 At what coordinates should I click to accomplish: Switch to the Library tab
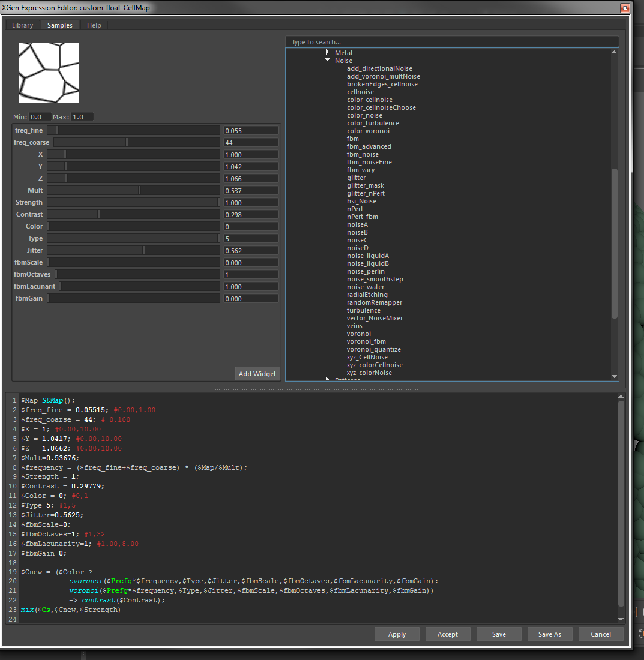(22, 25)
